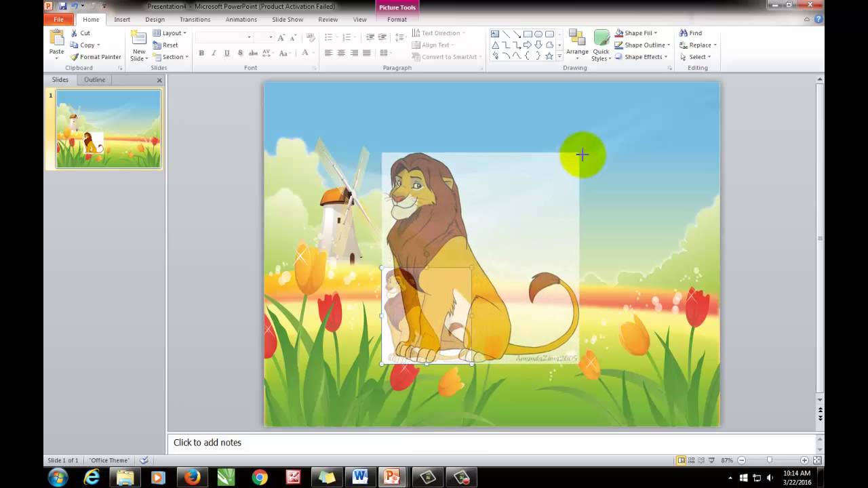Zoom out using minus button
The width and height of the screenshot is (868, 488).
741,460
